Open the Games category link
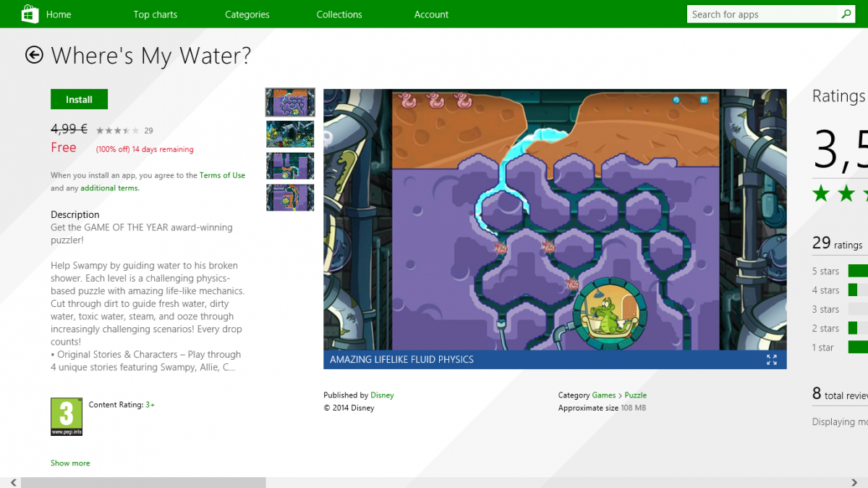Screen dimensions: 868x488 pyautogui.click(x=604, y=395)
